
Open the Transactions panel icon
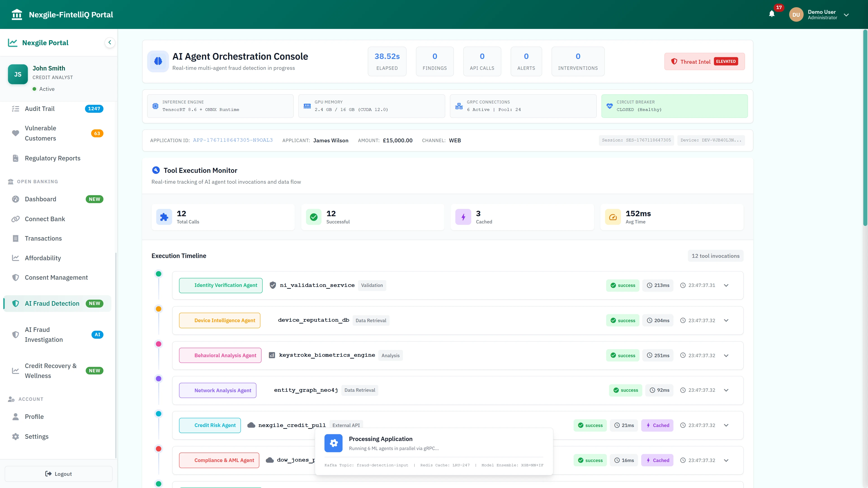(16, 238)
